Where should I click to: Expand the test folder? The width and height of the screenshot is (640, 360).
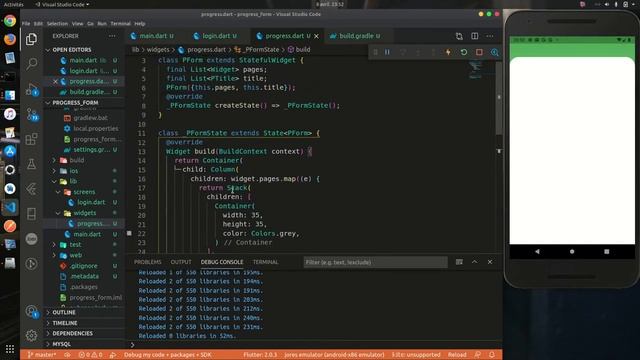(x=75, y=245)
